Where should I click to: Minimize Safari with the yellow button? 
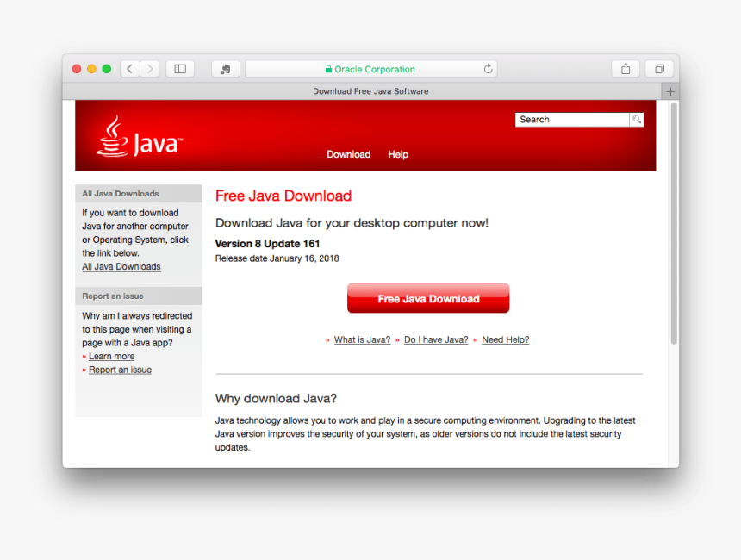point(91,69)
